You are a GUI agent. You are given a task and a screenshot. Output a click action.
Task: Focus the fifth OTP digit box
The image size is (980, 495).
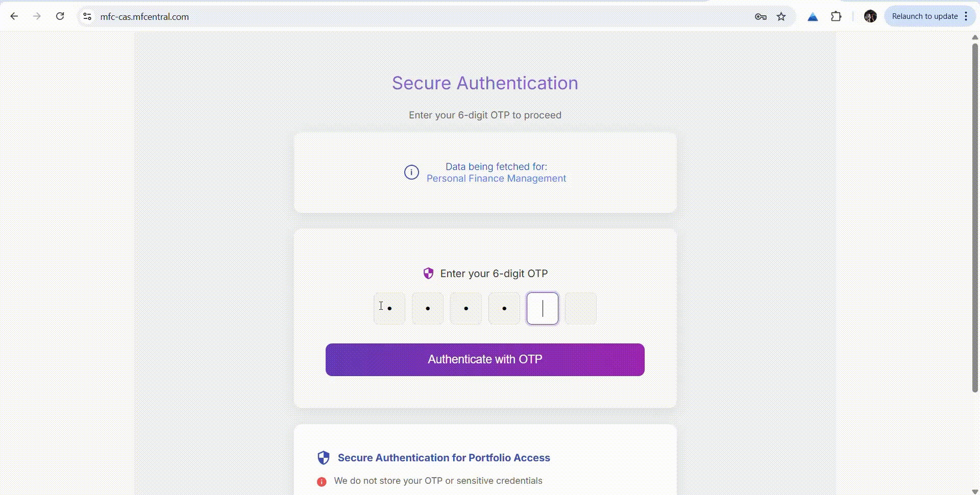(543, 308)
